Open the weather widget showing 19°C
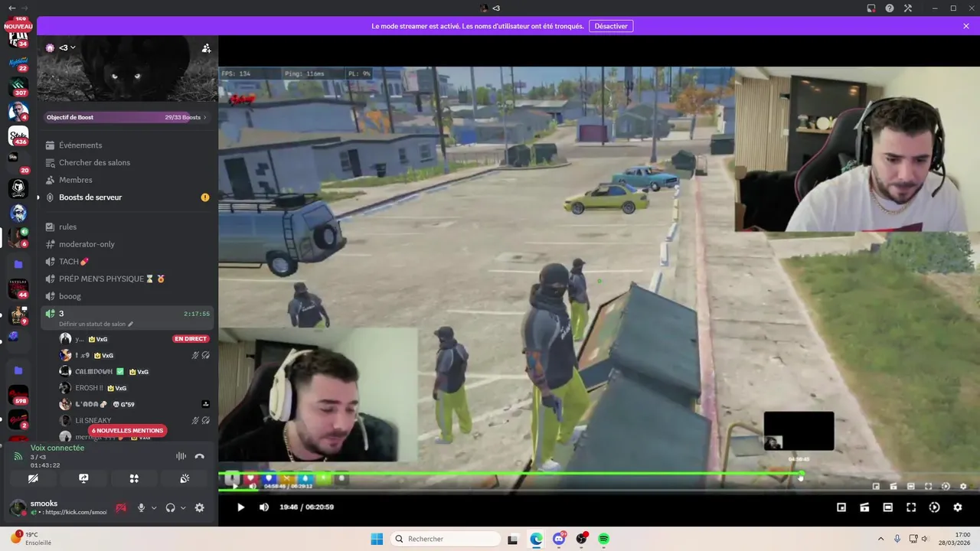This screenshot has width=980, height=551. coord(31,539)
